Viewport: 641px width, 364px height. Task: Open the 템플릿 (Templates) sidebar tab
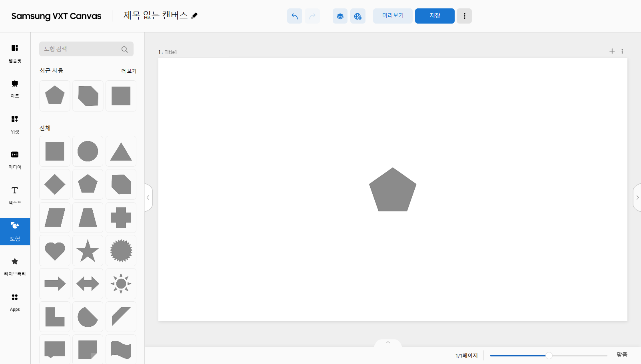[15, 54]
